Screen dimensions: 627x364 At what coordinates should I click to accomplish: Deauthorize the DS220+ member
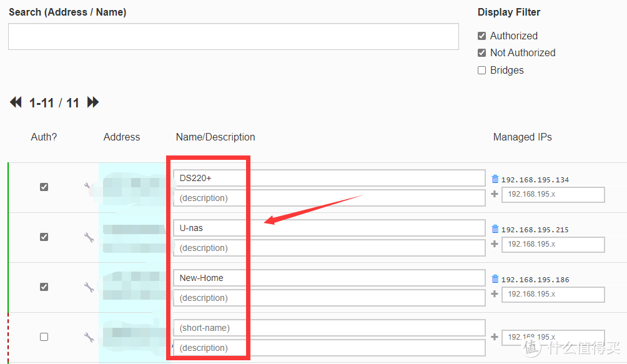tap(44, 187)
